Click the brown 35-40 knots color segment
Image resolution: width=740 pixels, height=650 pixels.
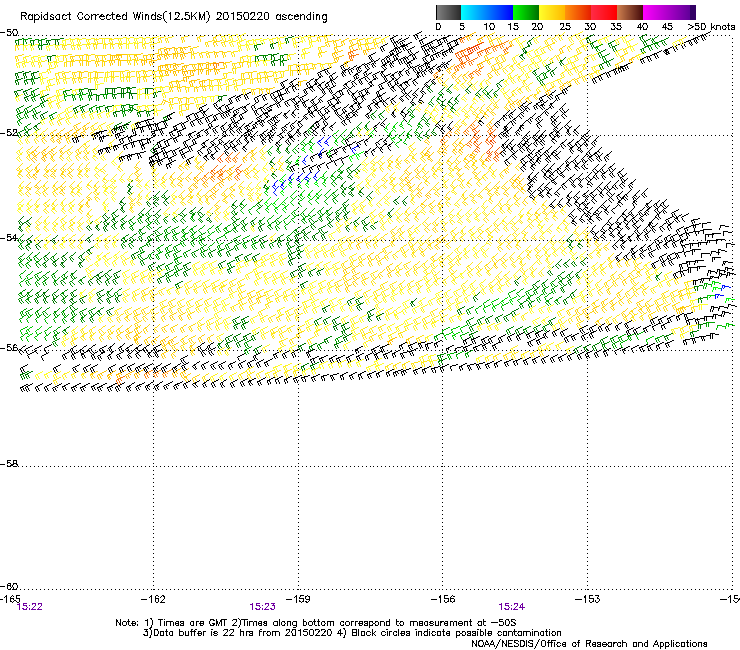[x=630, y=12]
